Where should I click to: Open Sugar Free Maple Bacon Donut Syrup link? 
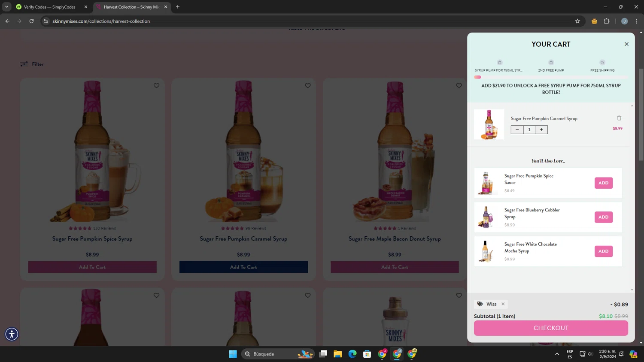click(x=395, y=239)
